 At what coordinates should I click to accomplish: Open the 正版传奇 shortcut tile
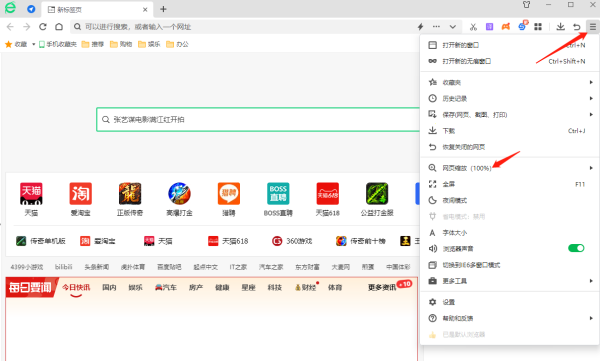coord(130,199)
